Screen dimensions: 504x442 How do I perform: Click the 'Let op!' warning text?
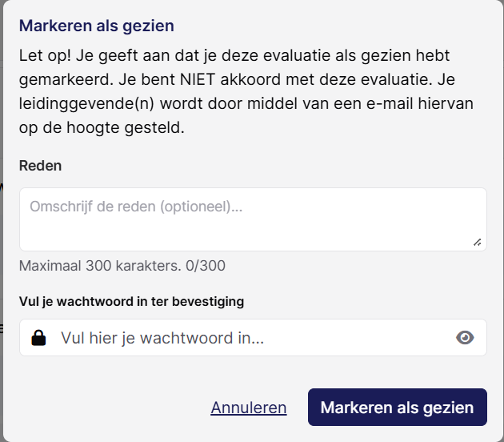tap(45, 56)
